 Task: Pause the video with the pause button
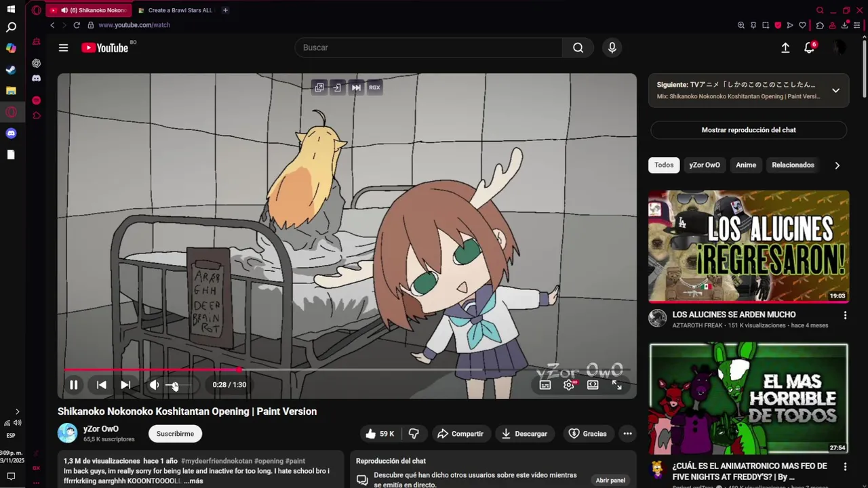click(x=73, y=385)
